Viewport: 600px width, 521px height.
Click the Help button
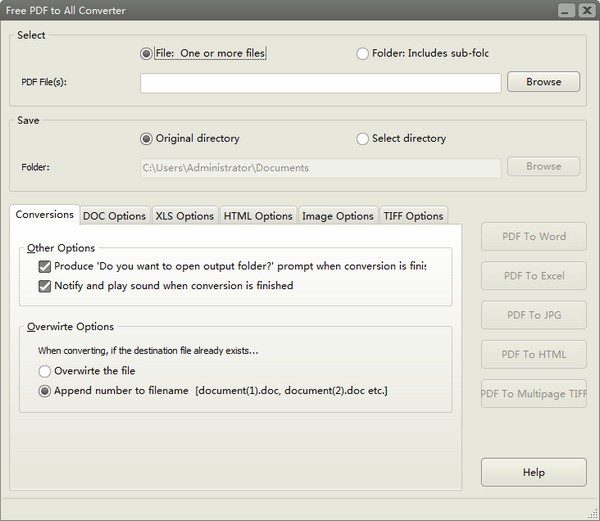(533, 472)
